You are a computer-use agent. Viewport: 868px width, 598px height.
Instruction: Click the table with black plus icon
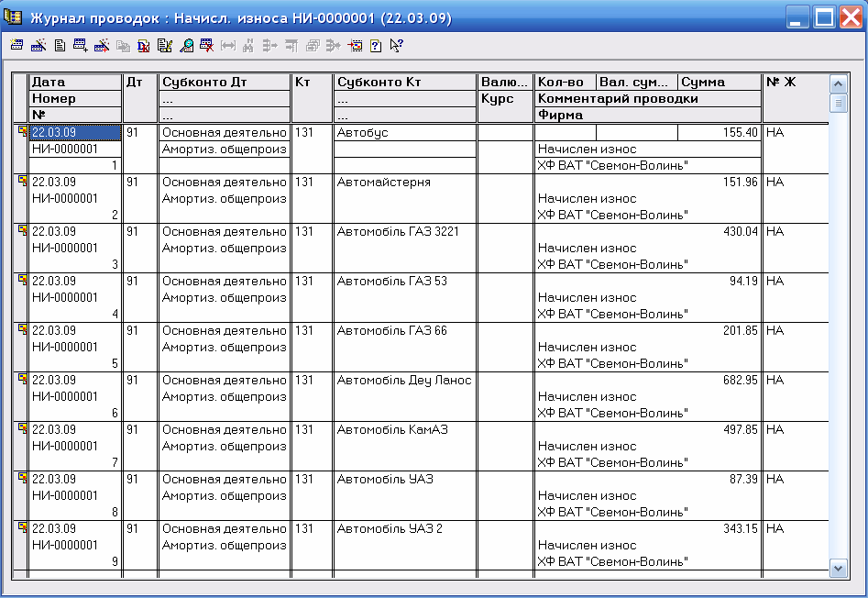pos(80,45)
